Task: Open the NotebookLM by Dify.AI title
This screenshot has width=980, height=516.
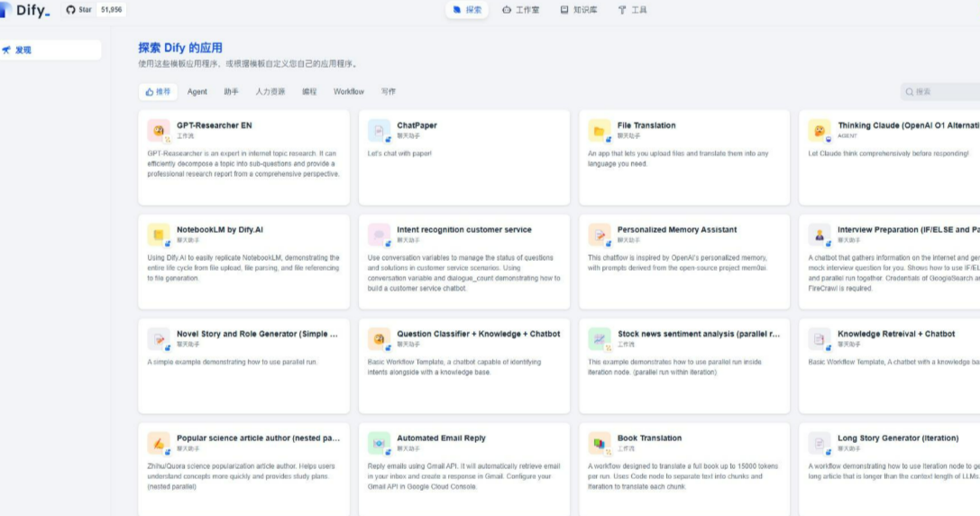Action: (220, 229)
